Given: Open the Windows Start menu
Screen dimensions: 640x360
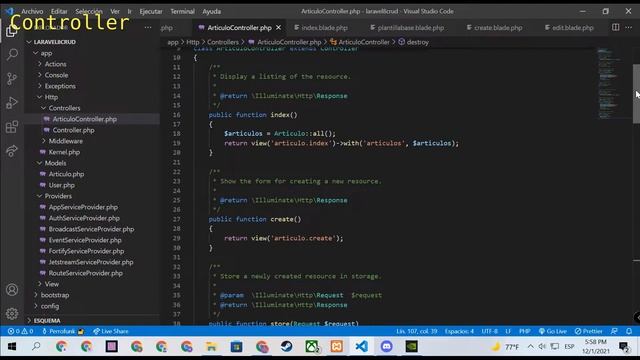Looking at the screenshot, I should point(12,347).
